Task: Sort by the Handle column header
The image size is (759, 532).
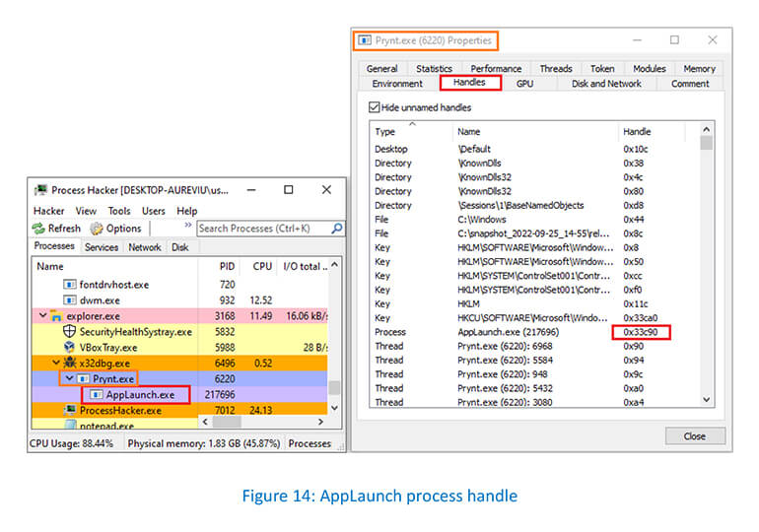Action: 652,132
